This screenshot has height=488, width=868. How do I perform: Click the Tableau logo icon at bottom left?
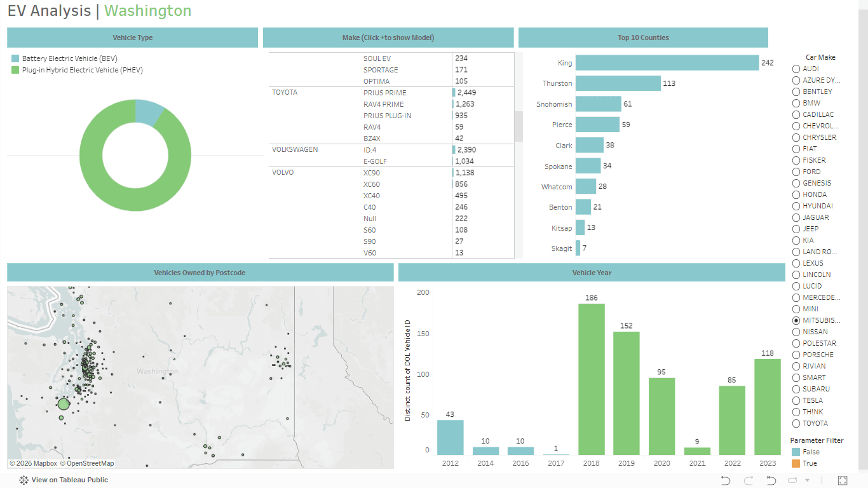pyautogui.click(x=24, y=480)
